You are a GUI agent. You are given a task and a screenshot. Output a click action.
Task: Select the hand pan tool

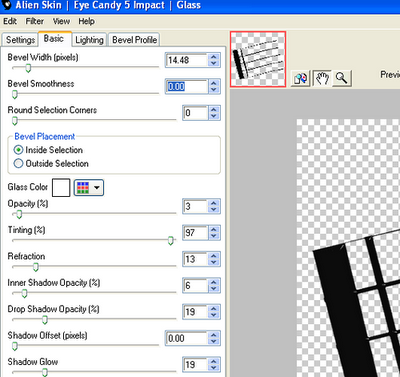click(322, 79)
